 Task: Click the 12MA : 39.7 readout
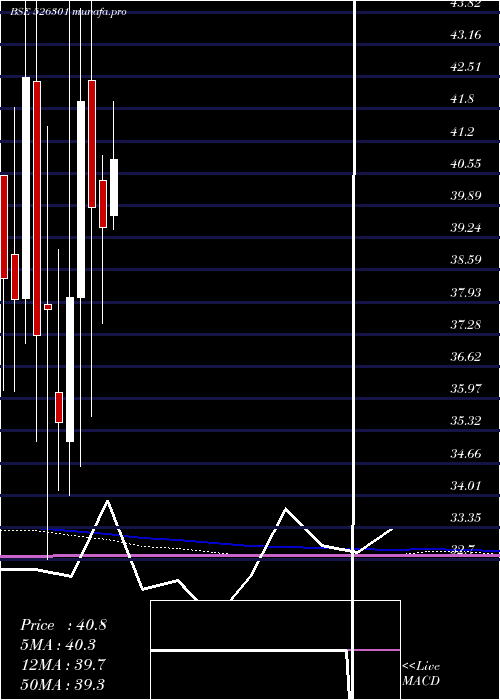[x=63, y=664]
